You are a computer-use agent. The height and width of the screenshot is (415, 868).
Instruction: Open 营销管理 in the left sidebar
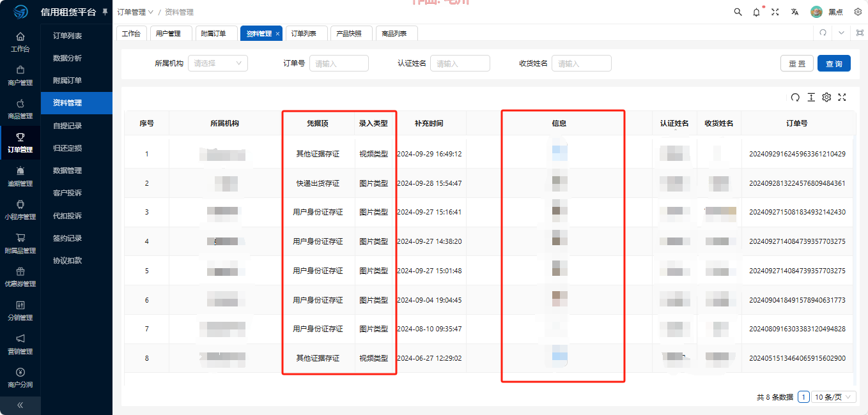click(x=20, y=344)
